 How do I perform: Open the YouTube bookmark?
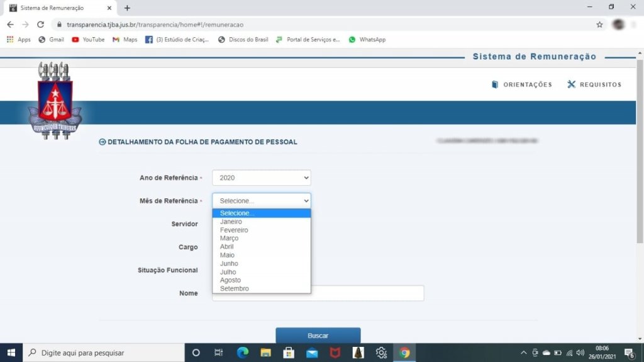pyautogui.click(x=88, y=40)
